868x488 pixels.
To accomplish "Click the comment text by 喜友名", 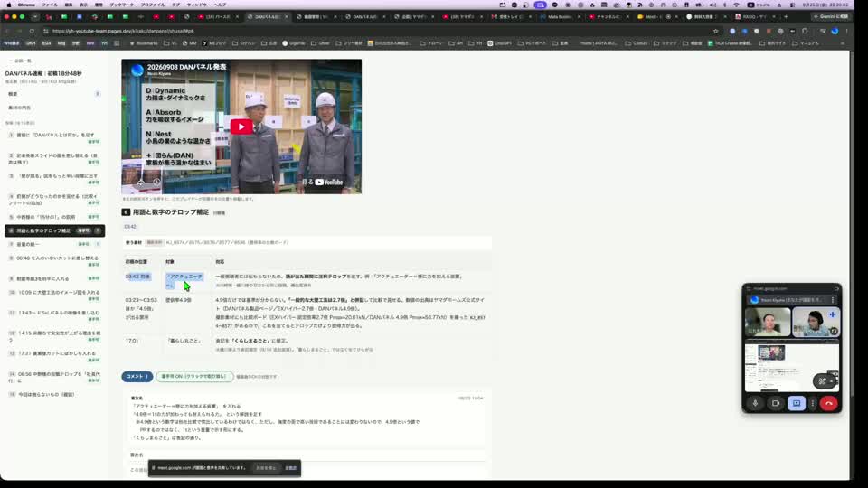I will tap(277, 422).
